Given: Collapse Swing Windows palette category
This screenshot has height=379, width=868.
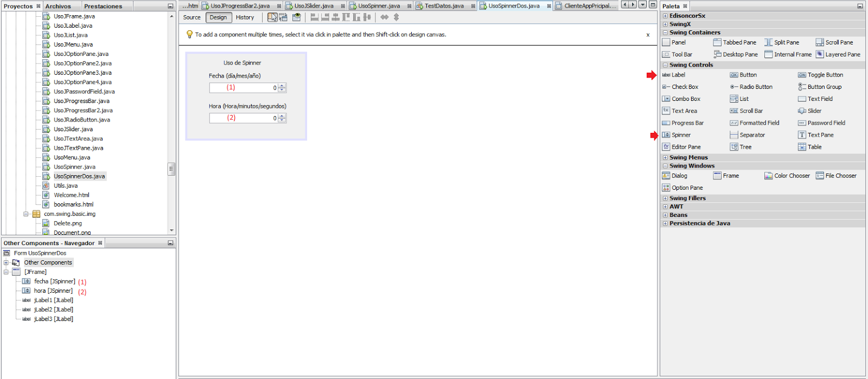Looking at the screenshot, I should point(665,166).
